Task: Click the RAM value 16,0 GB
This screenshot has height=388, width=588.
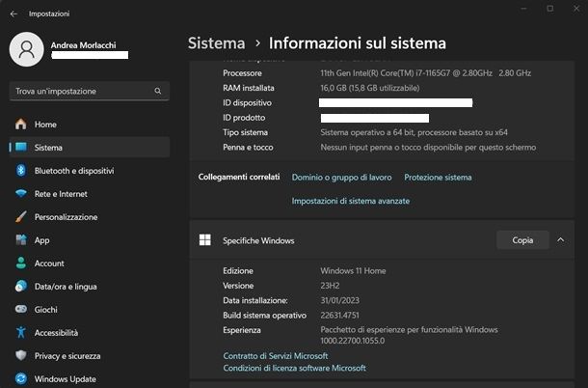Action: pos(370,88)
